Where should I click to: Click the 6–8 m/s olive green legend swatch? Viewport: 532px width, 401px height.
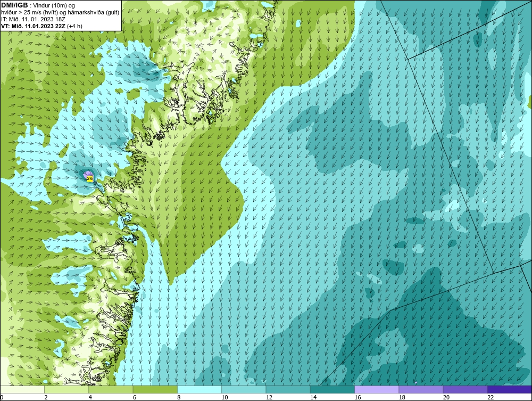(x=155, y=389)
